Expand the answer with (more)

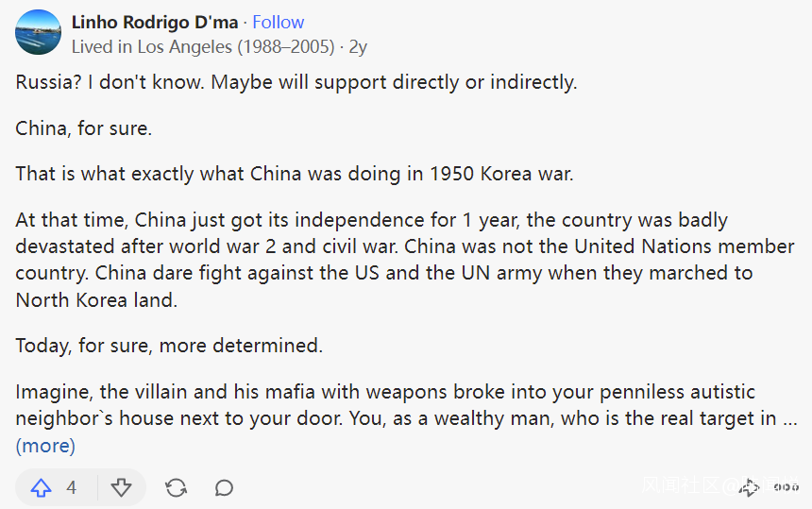coord(45,446)
